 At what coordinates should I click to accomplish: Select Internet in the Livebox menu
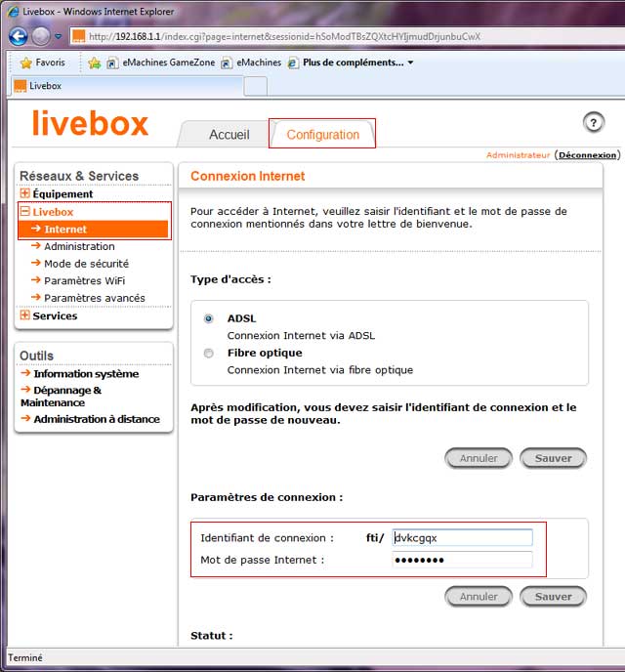tap(93, 230)
